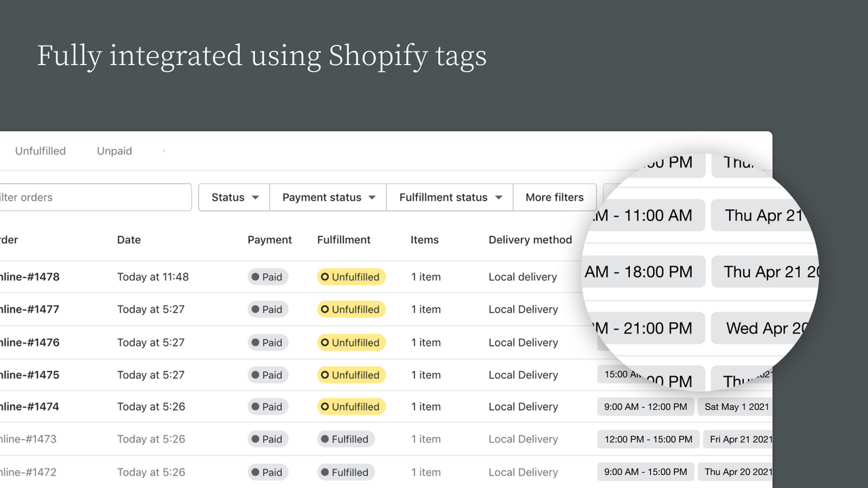Image resolution: width=868 pixels, height=488 pixels.
Task: Open order #1475
Action: point(30,375)
